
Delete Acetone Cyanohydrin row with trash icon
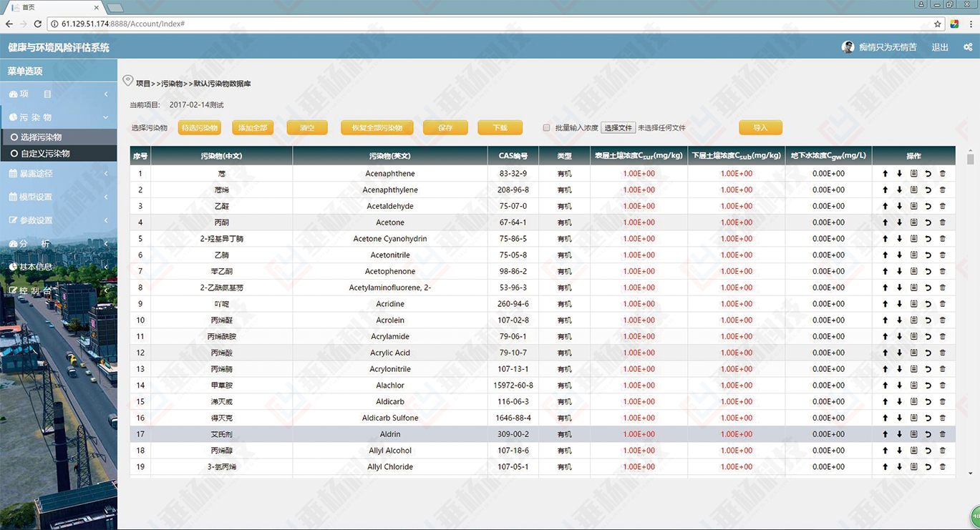click(942, 239)
